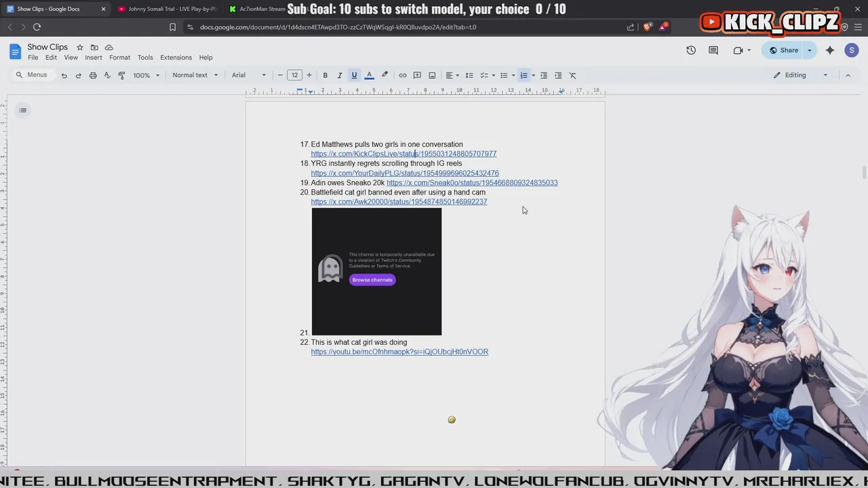Toggle the numbered list button
Screen dimensions: 868x488
[524, 75]
